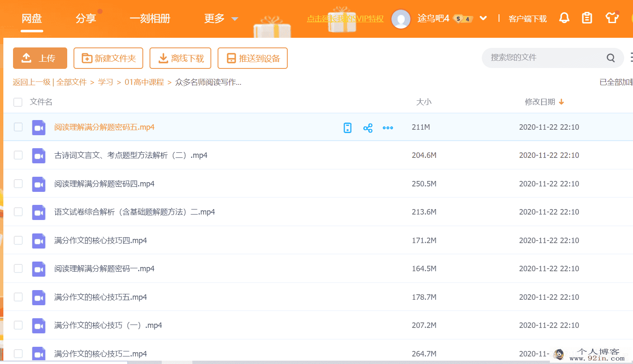Click the coin level badge next to 途鸟吧4
The width and height of the screenshot is (633, 364).
(x=463, y=19)
